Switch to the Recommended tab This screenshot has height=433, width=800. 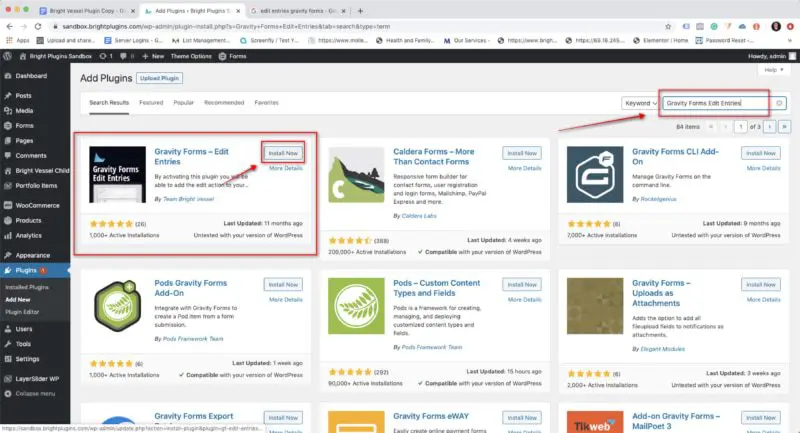click(x=224, y=102)
